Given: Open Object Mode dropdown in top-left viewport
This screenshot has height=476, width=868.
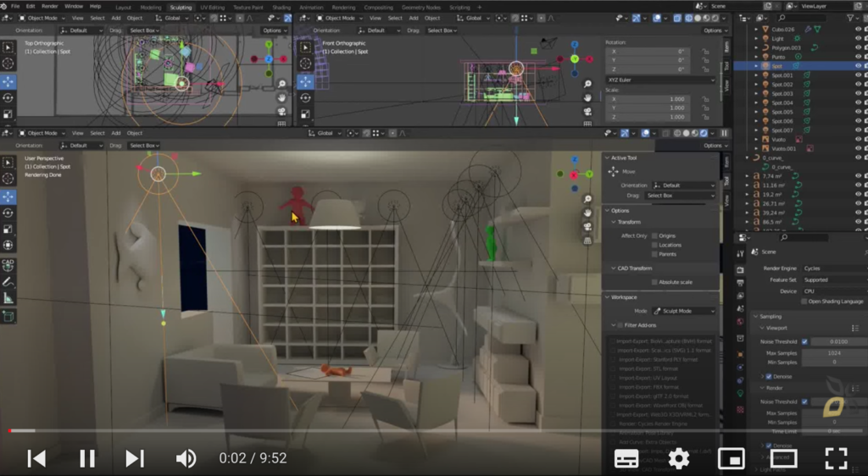Looking at the screenshot, I should tap(42, 18).
